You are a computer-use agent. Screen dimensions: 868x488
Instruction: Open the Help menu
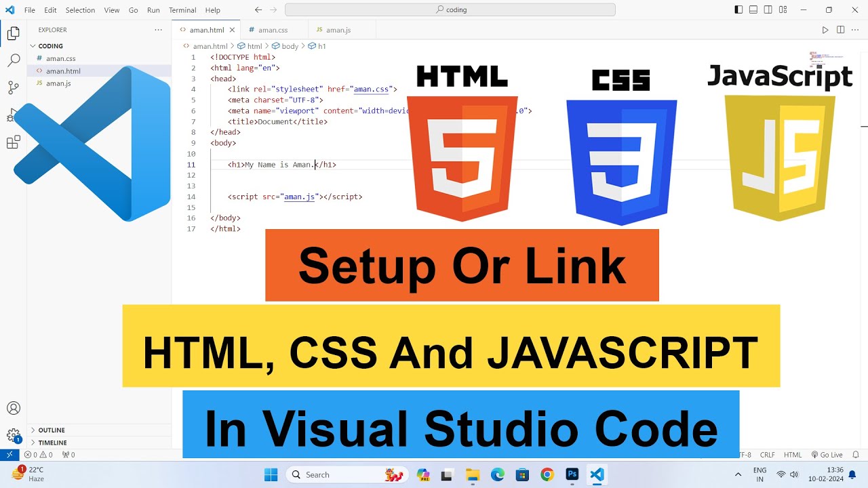(x=212, y=10)
